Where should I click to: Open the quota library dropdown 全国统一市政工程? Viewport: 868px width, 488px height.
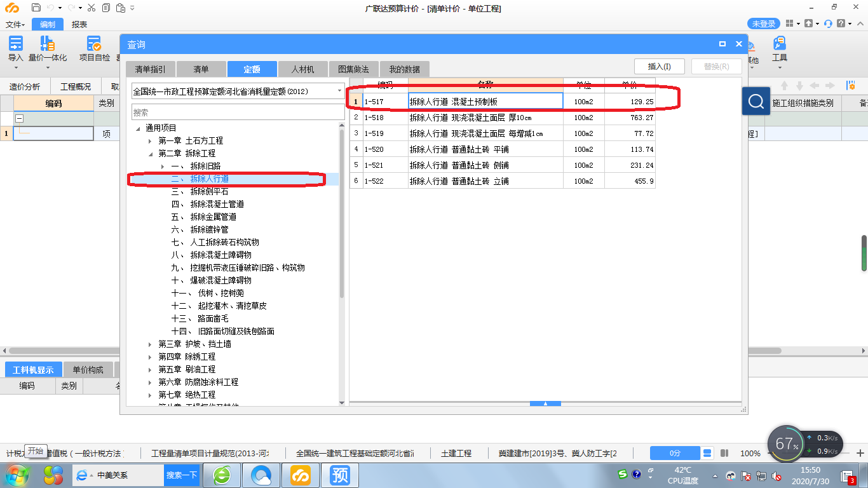(238, 91)
